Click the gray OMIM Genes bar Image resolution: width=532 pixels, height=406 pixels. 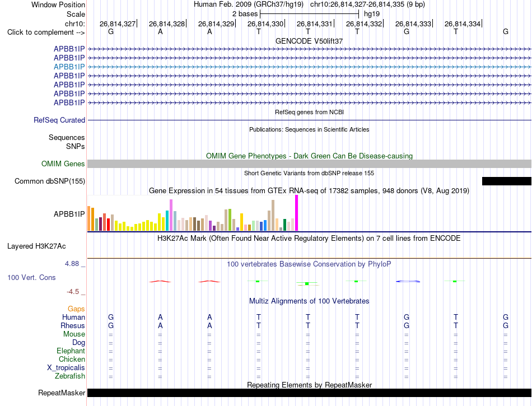tap(309, 164)
